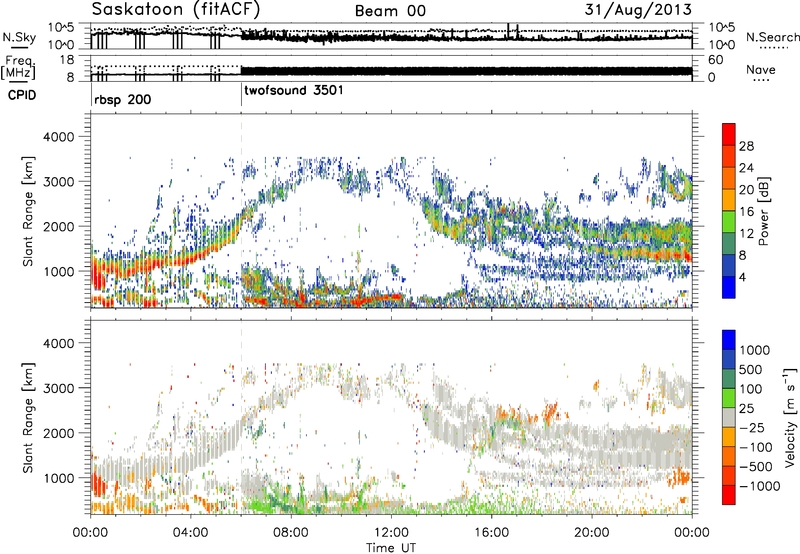Image resolution: width=800 pixels, height=554 pixels.
Task: Click "Slant Range [km]" label of power panel
Action: (28, 211)
